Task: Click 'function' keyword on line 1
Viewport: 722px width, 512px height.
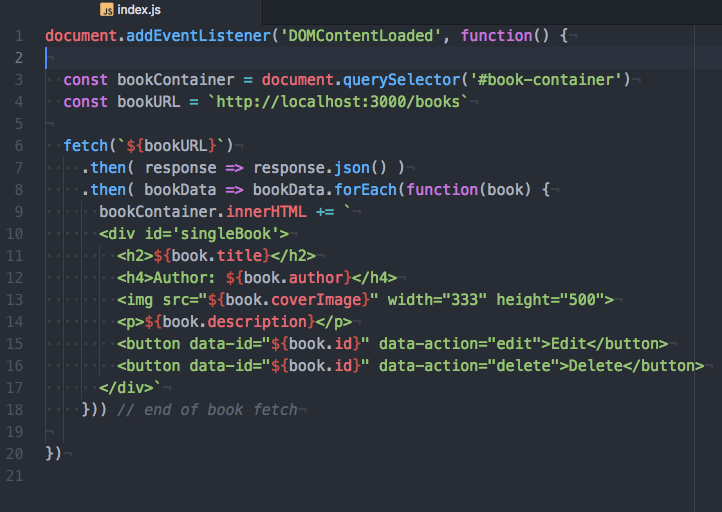Action: pos(496,36)
